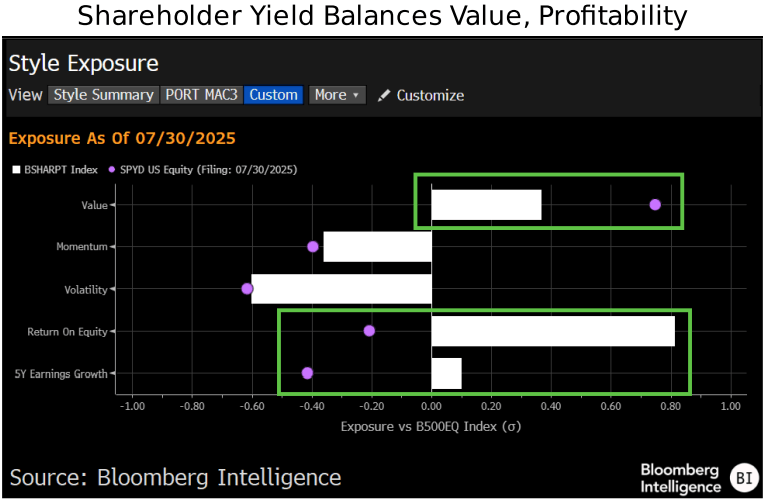Click the purple Return On Equity dot
The width and height of the screenshot is (765, 501).
click(x=369, y=330)
